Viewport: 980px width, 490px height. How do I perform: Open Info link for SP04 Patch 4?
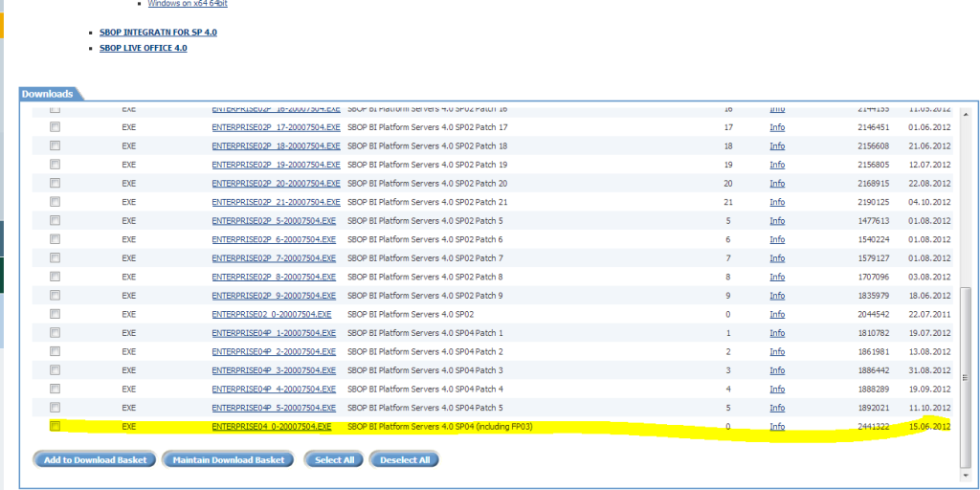tap(777, 390)
